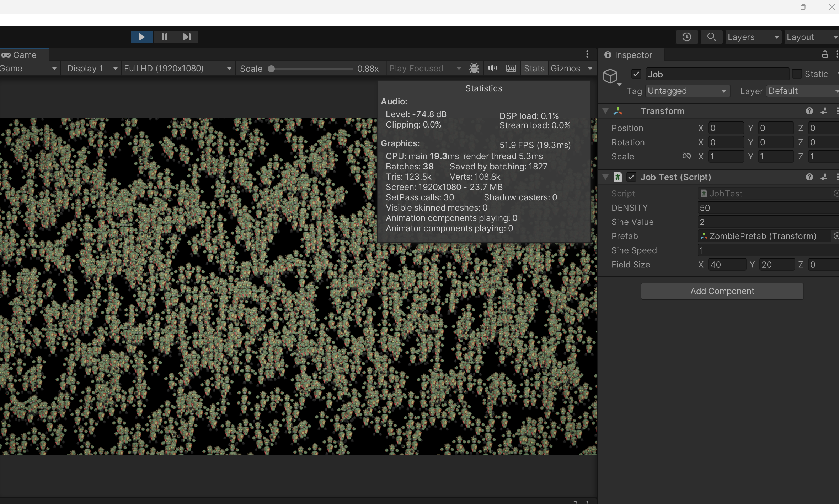839x504 pixels.
Task: Enable the Static checkbox
Action: (x=797, y=74)
